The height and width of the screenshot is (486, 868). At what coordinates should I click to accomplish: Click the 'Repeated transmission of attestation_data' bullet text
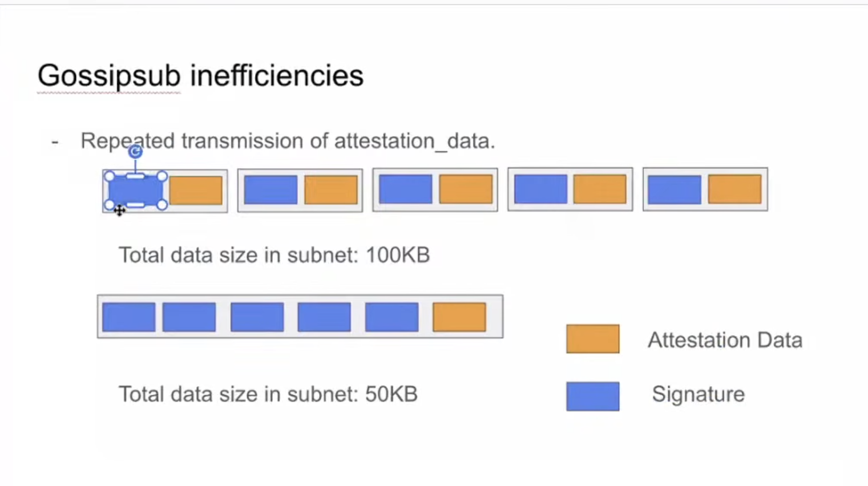(288, 141)
